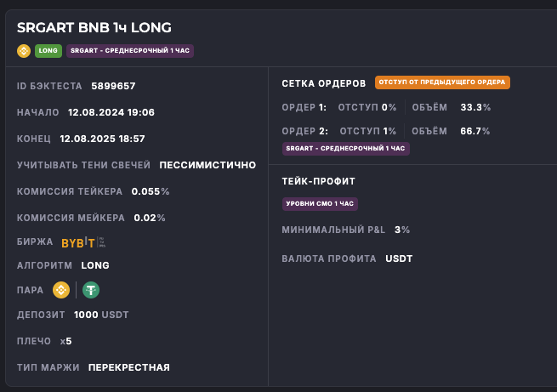
Task: Select the backtest ID number 5899657
Action: click(x=113, y=86)
